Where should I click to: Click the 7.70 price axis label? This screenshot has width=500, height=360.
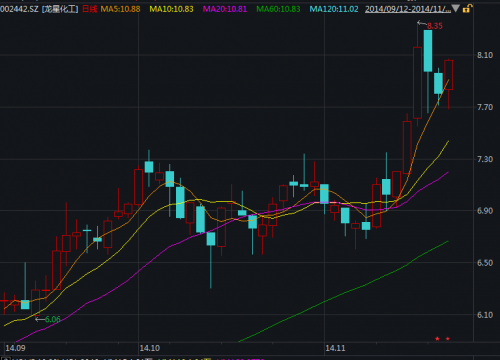485,107
